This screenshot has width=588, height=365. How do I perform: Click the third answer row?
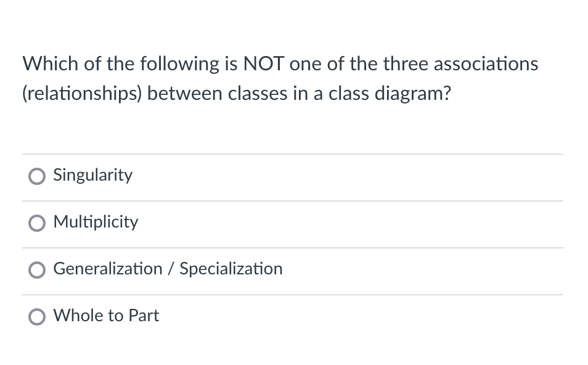[293, 269]
